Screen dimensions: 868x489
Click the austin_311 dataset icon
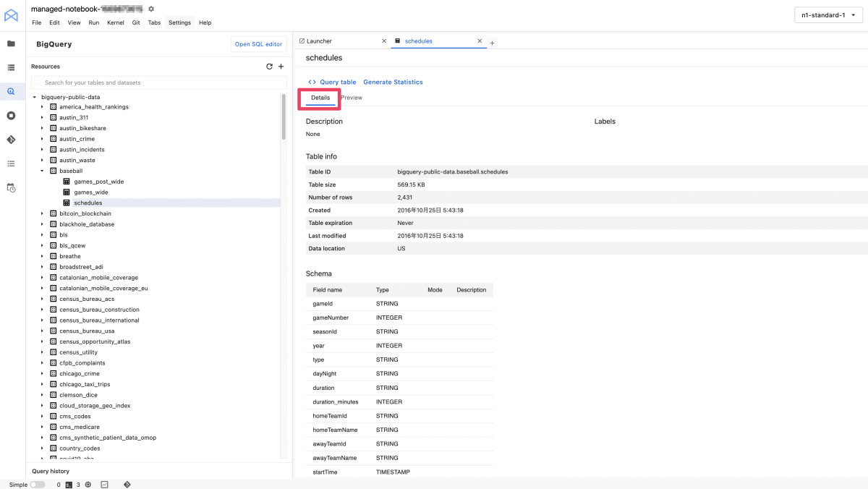point(53,117)
